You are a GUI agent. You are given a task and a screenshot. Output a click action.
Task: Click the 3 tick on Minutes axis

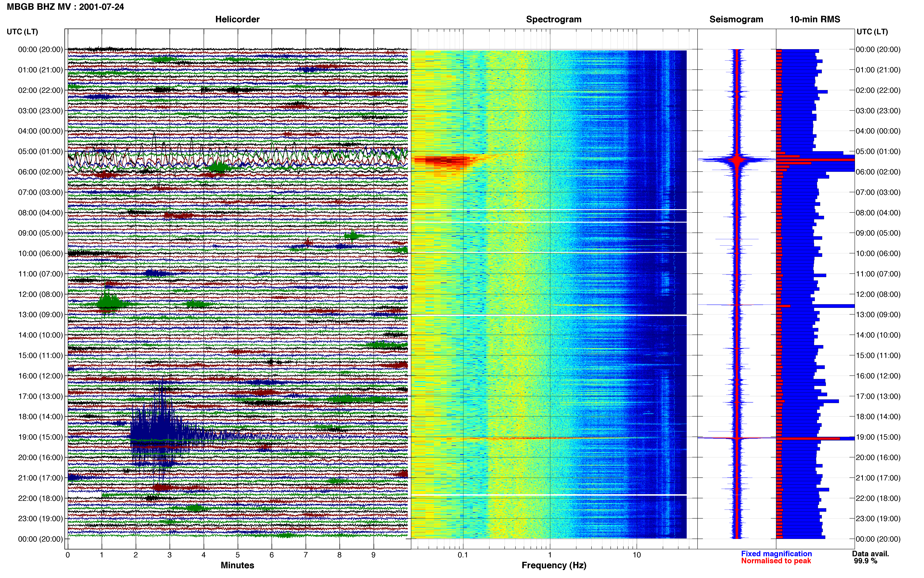point(170,555)
